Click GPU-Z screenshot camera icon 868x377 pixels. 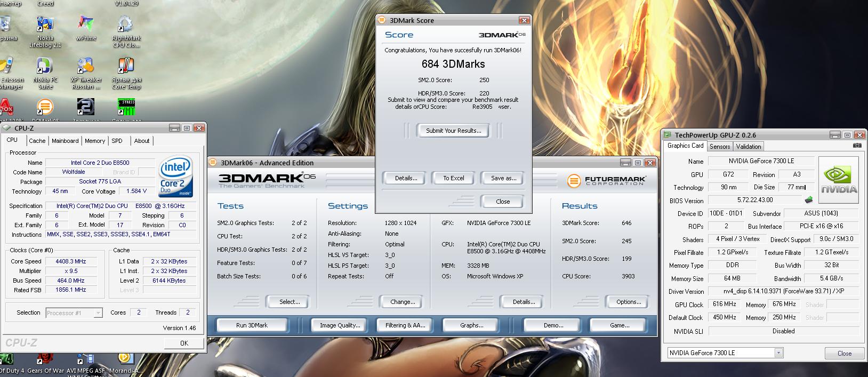(x=857, y=145)
